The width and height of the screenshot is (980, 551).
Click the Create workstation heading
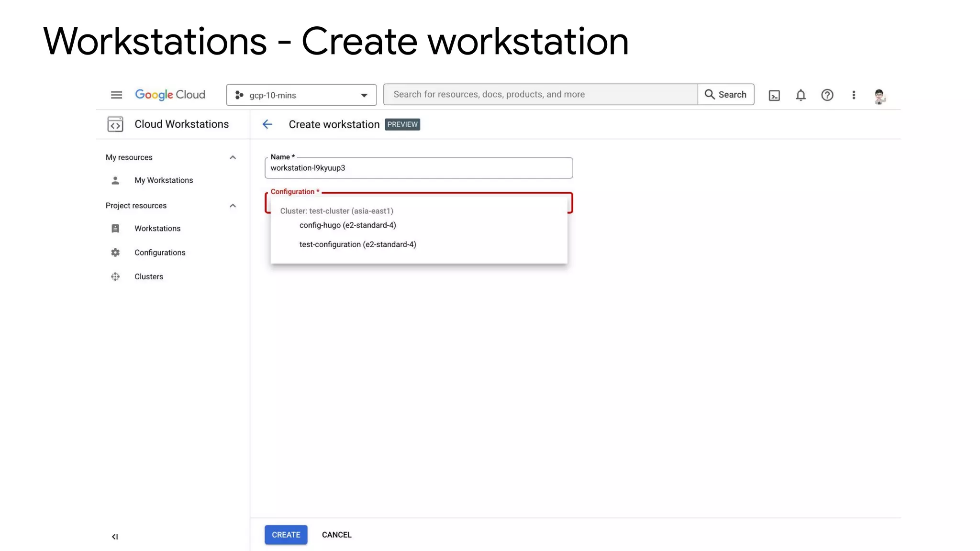tap(334, 124)
